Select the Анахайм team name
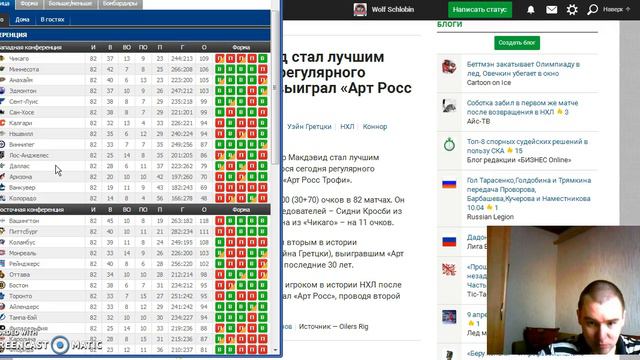 click(21, 80)
